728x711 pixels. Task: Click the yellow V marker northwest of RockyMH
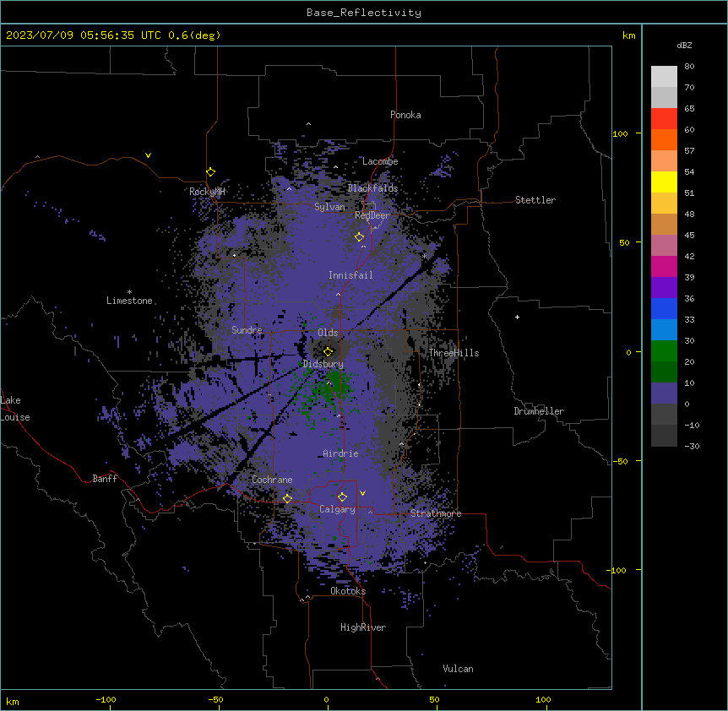point(148,155)
